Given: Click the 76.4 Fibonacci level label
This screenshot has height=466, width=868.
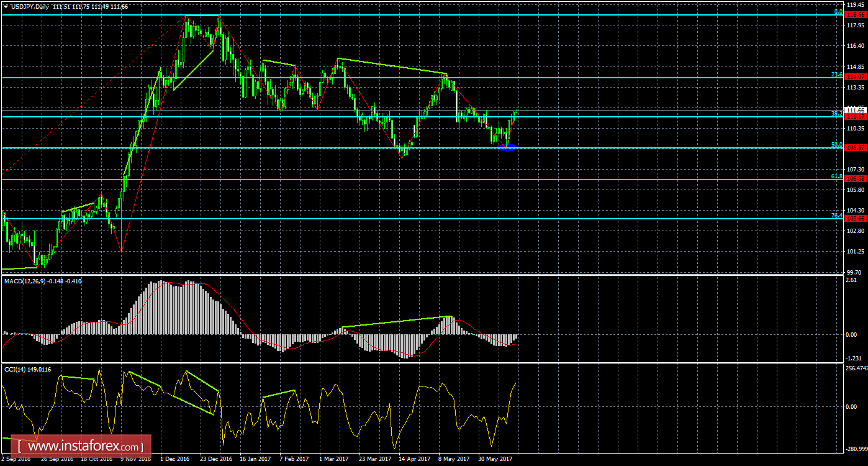Looking at the screenshot, I should click(x=837, y=216).
